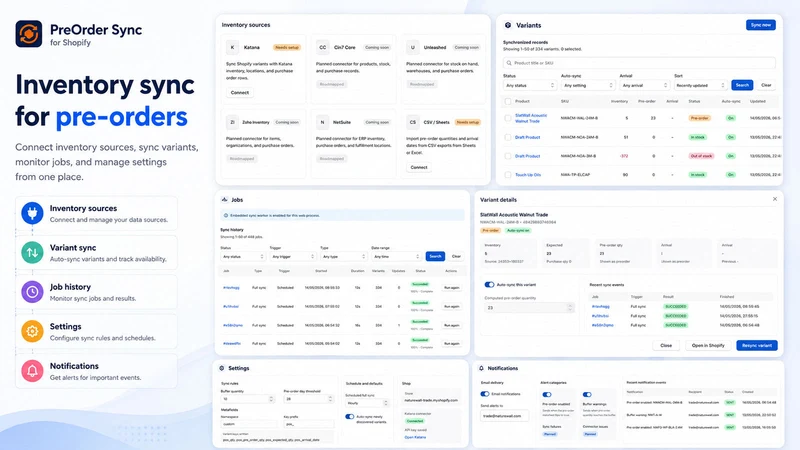Screen dimensions: 800x450
Task: Open the Auto-sync 'Any setting' dropdown
Action: [588, 85]
